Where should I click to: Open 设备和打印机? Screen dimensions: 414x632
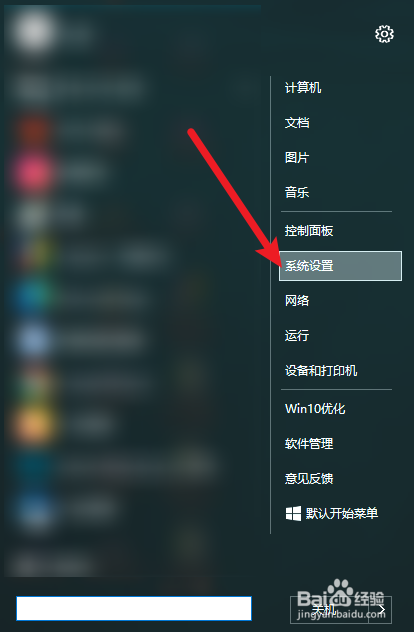(321, 370)
